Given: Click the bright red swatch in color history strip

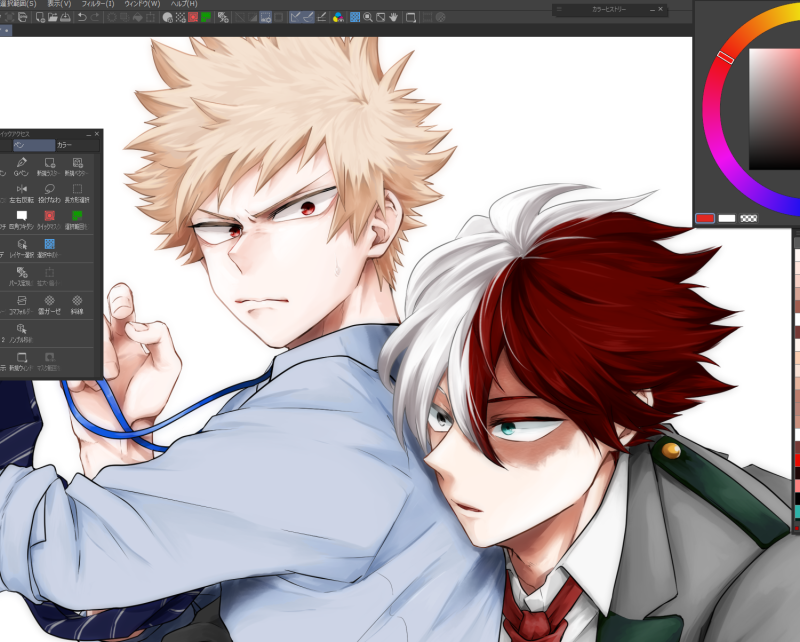Looking at the screenshot, I should [x=797, y=461].
